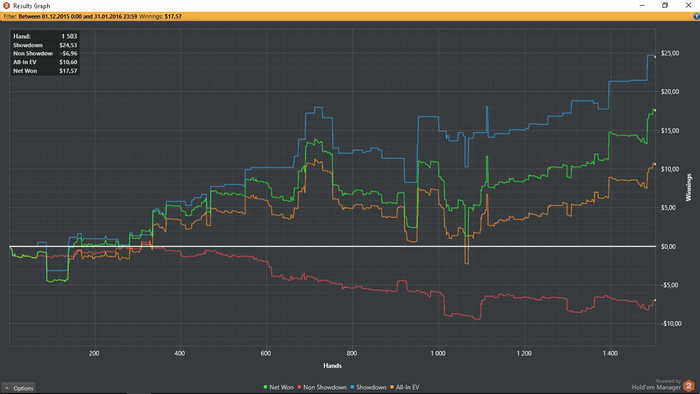700x394 pixels.
Task: Click the $15,00 y-axis label
Action: 670,131
